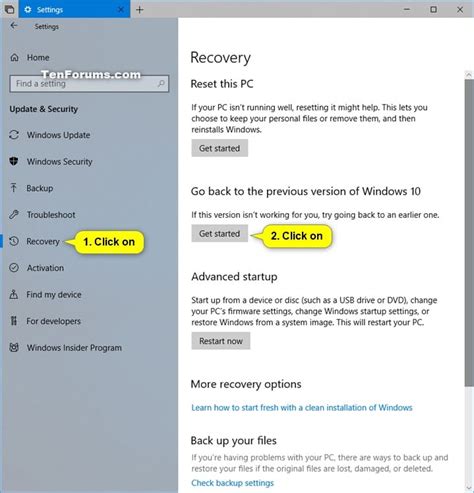The width and height of the screenshot is (474, 493).
Task: Click Get started under Reset this PC
Action: point(219,148)
